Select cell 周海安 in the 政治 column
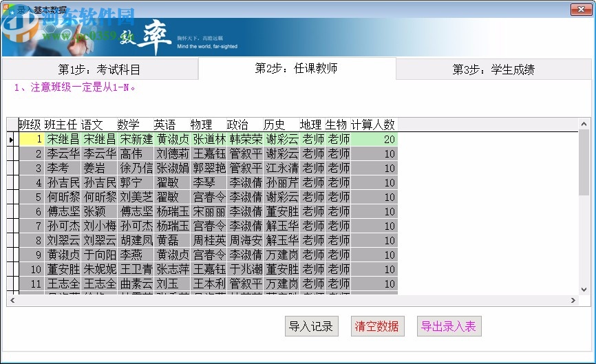Image resolution: width=596 pixels, height=364 pixels. (245, 241)
